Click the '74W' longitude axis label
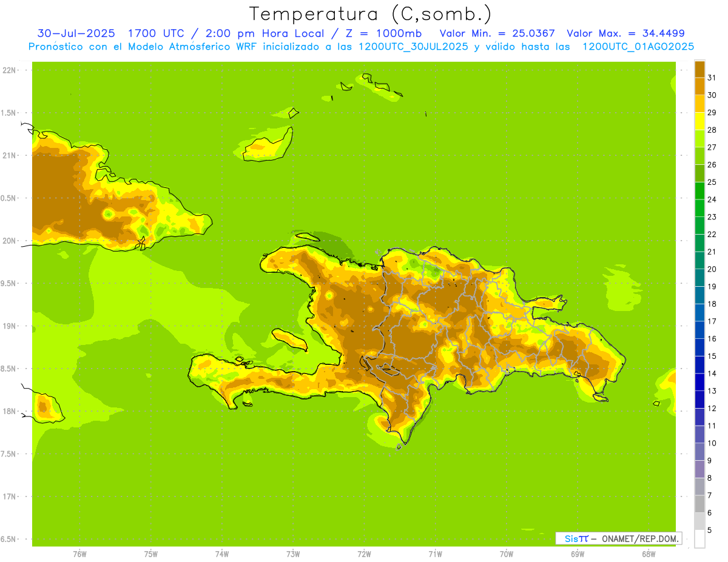 coord(221,554)
